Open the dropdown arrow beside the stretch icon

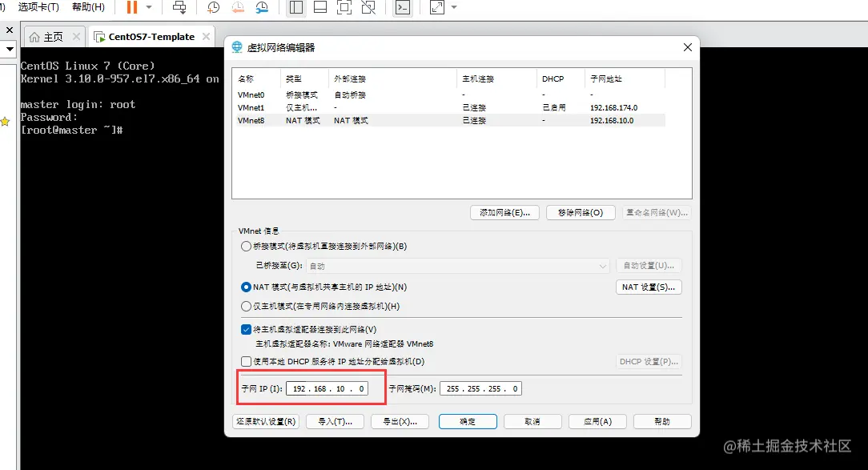click(454, 7)
